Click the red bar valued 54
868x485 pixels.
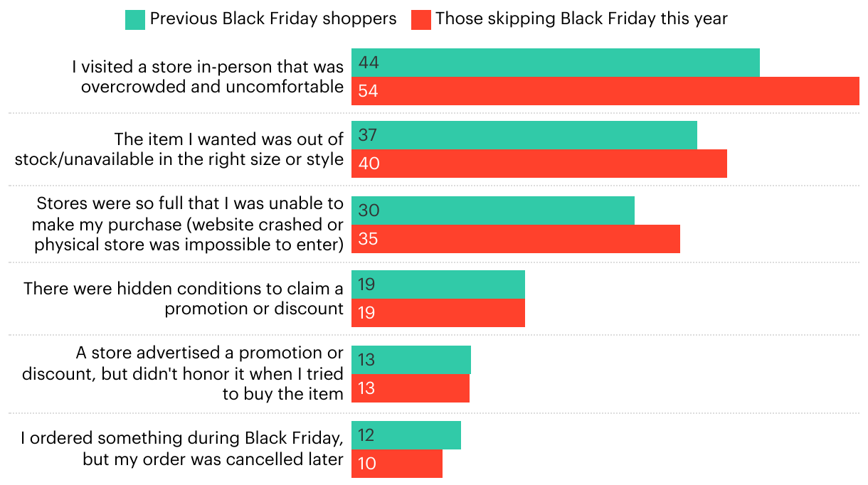[x=605, y=91]
